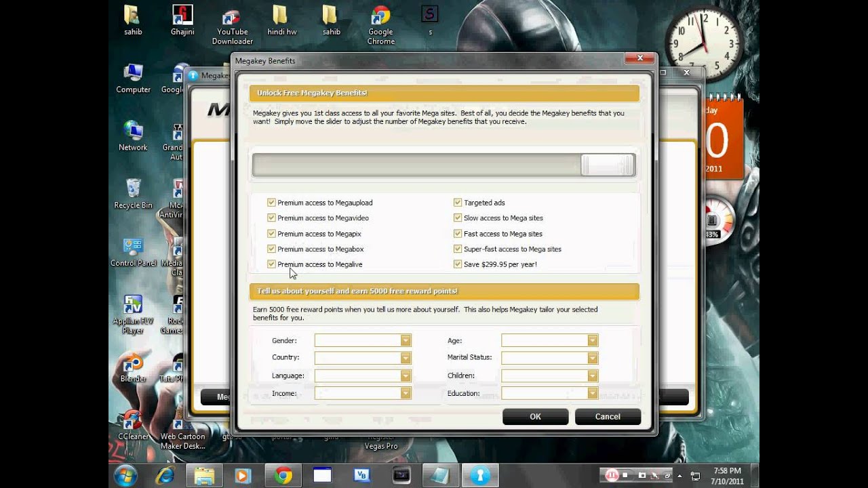Open the media player taskbar icon

click(x=243, y=476)
